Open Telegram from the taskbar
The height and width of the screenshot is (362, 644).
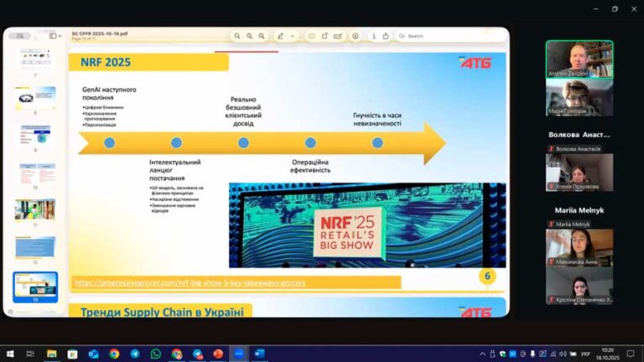(x=135, y=354)
